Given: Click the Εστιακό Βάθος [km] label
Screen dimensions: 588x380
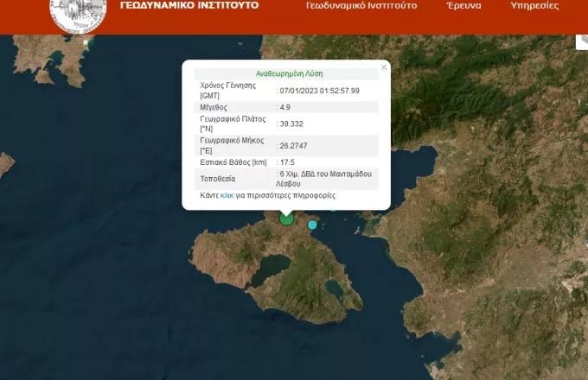Looking at the screenshot, I should click(232, 161).
